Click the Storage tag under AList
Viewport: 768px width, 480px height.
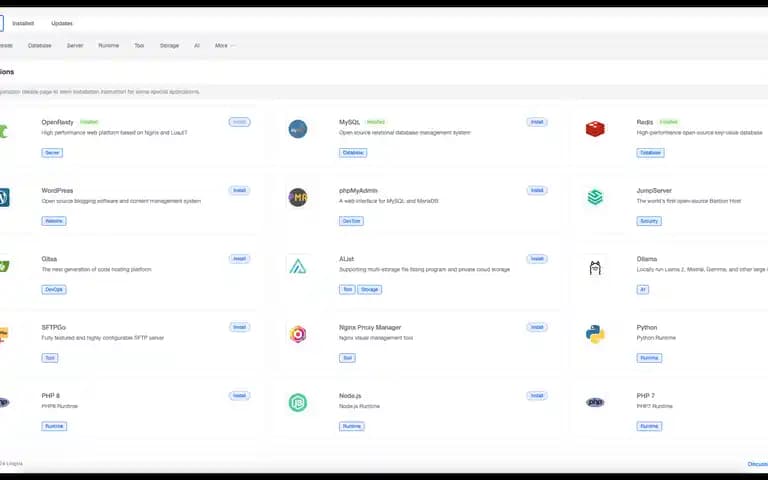pos(369,289)
